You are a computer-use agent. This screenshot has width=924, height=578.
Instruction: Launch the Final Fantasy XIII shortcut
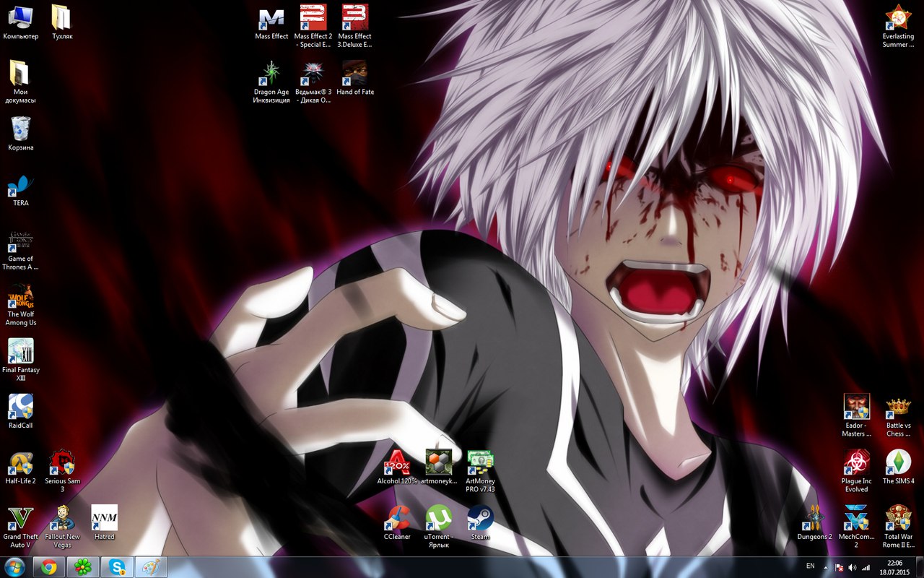tap(21, 361)
